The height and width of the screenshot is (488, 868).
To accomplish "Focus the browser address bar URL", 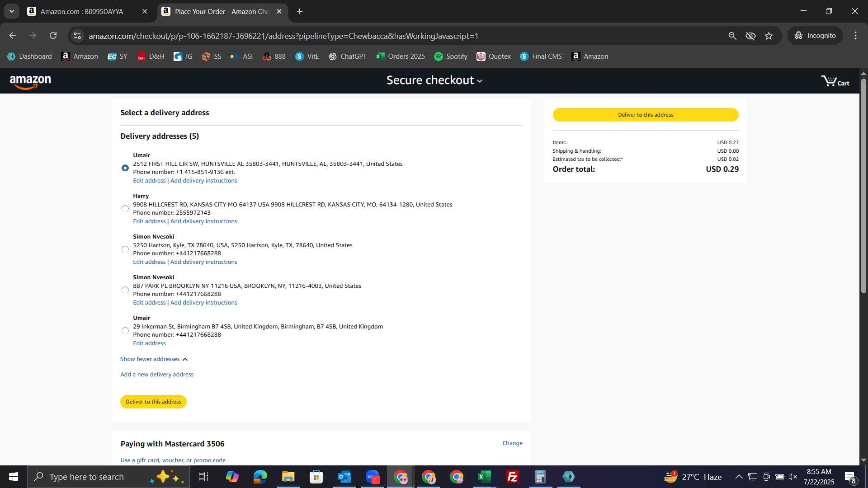I will tap(283, 36).
